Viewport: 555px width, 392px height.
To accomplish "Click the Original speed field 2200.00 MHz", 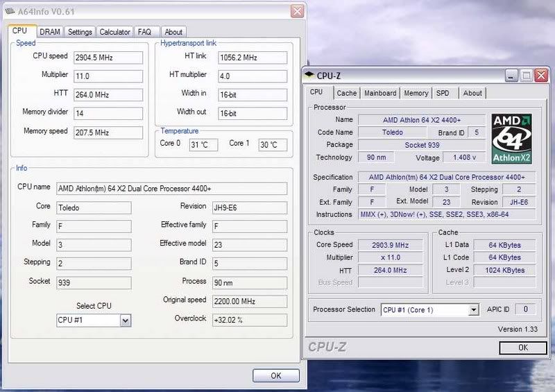I will 250,302.
